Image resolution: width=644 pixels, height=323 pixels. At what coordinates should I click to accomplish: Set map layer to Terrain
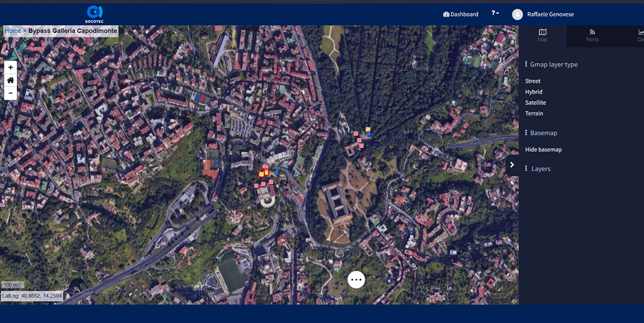[x=534, y=114]
